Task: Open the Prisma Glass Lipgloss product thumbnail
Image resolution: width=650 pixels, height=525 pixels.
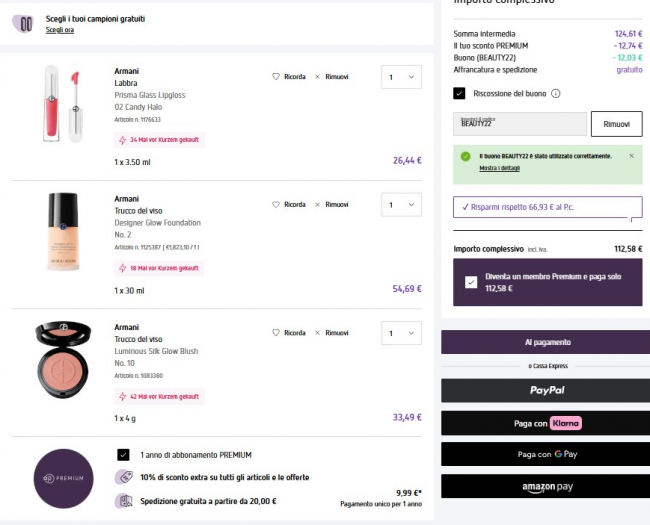Action: [x=62, y=105]
